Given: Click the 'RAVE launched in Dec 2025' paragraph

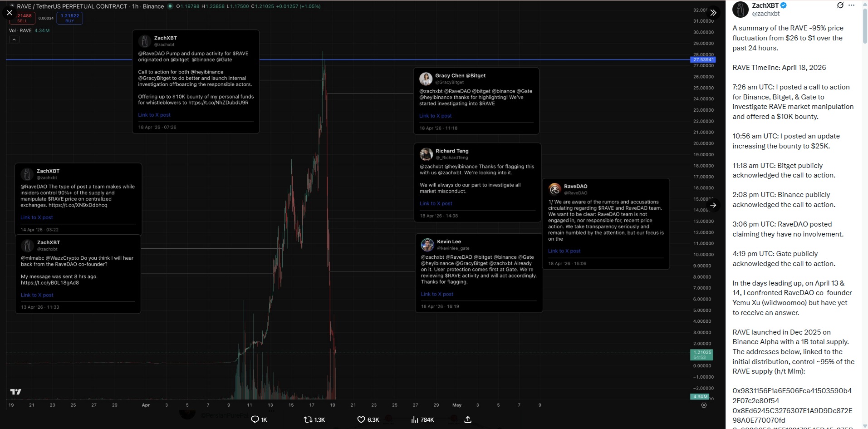Looking at the screenshot, I should pos(794,352).
